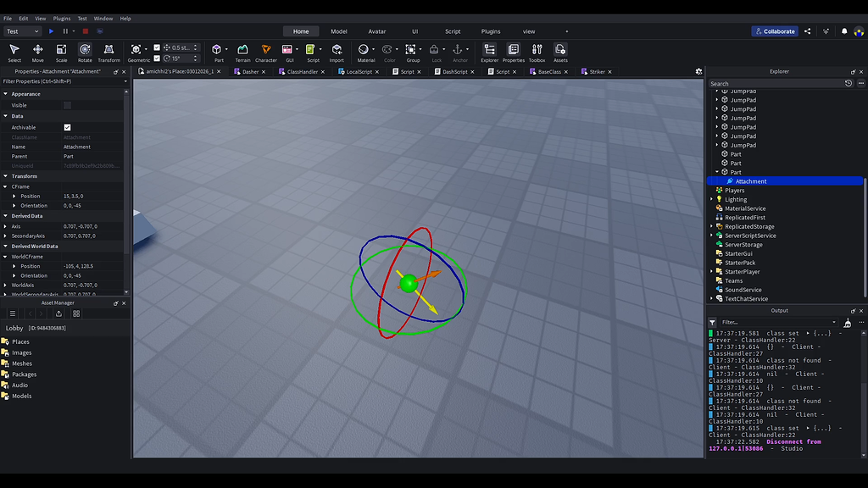Select the Select tool
This screenshot has height=488, width=868.
[14, 53]
